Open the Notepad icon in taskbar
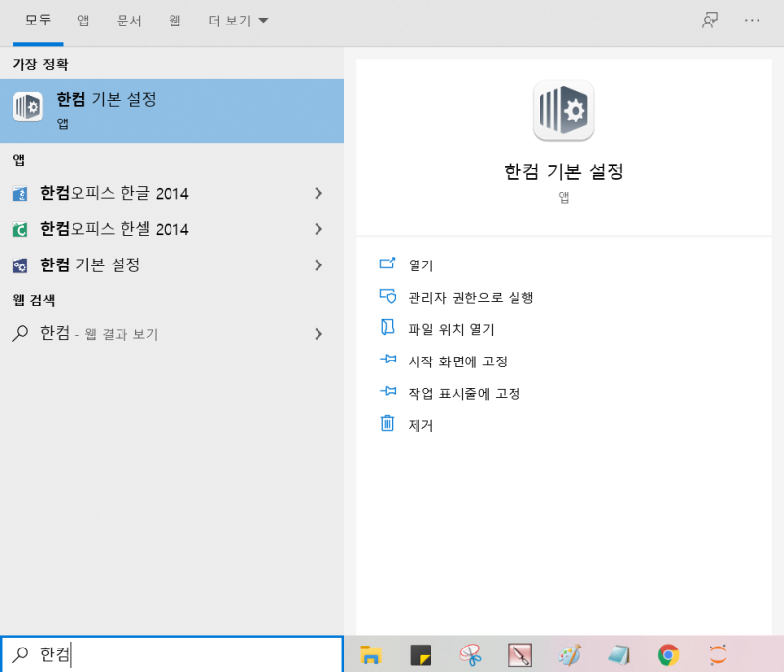 click(619, 654)
